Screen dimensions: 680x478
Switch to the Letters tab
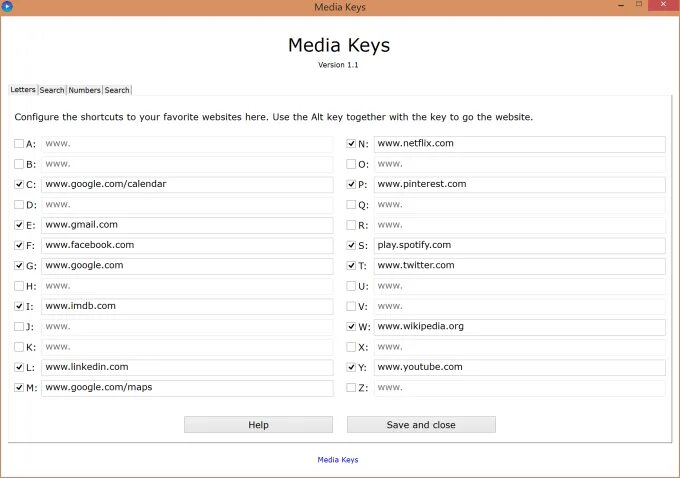point(23,89)
